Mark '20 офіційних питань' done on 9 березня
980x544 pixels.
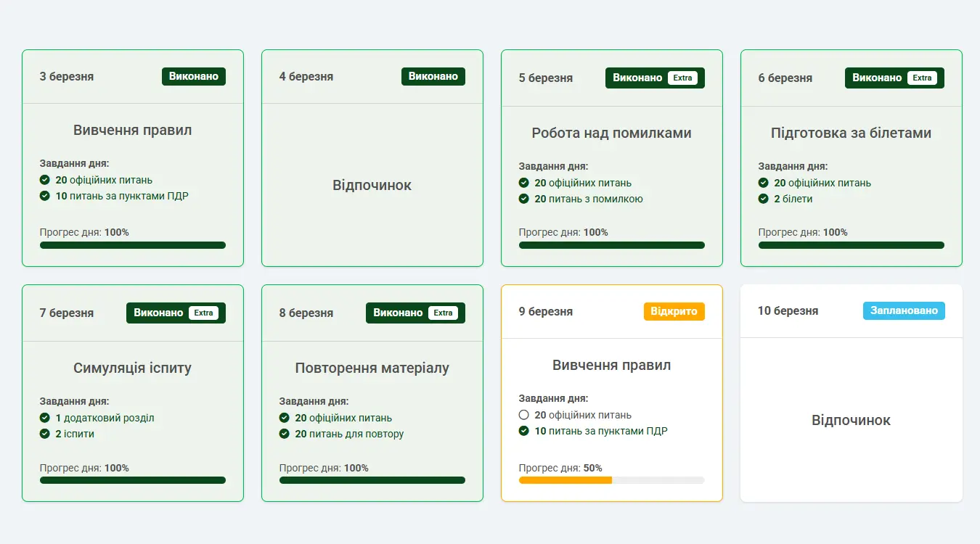[x=523, y=415]
